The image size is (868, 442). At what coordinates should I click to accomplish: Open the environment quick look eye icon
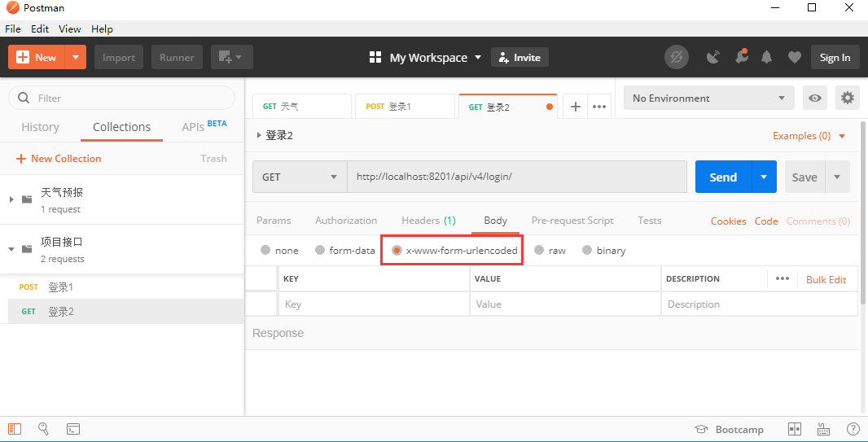(815, 98)
